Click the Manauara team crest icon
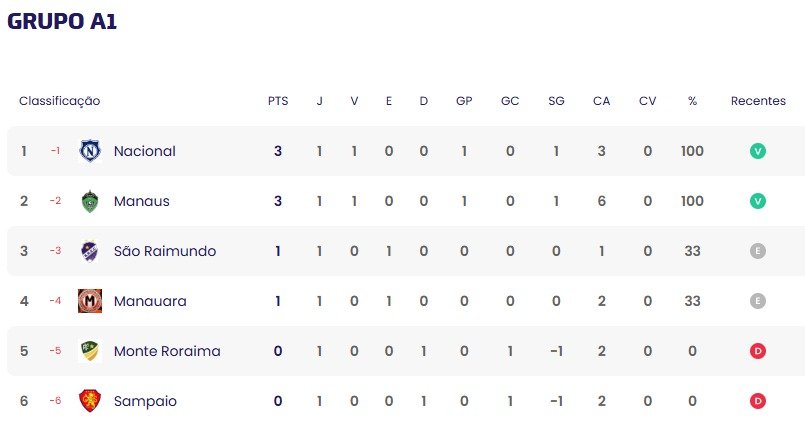This screenshot has width=805, height=441. pos(90,301)
